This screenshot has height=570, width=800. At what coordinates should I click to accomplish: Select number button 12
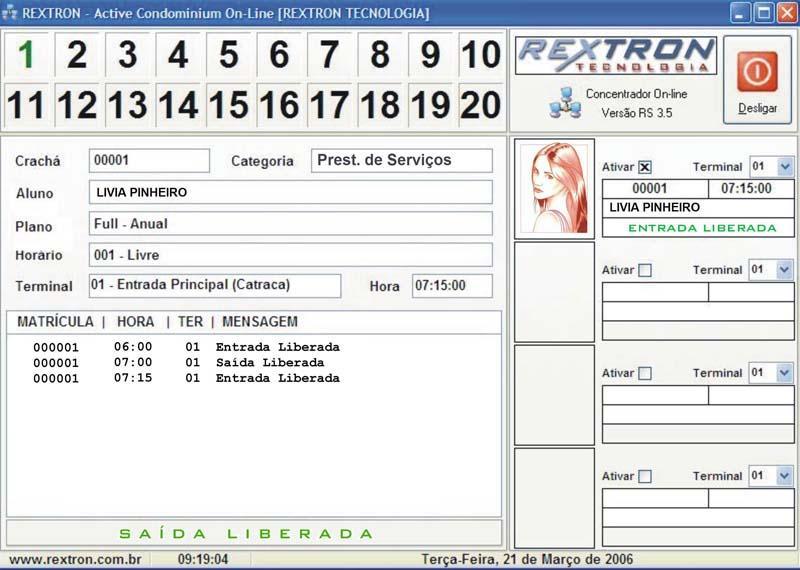77,105
